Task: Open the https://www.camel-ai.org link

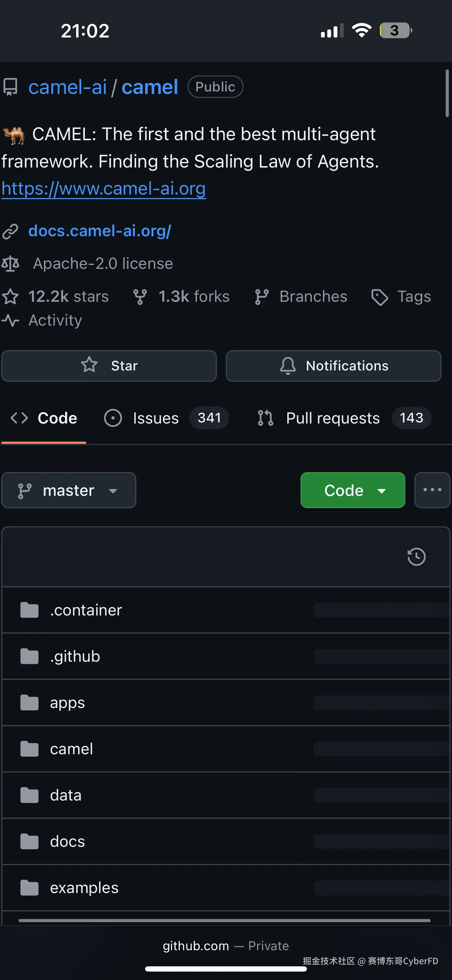Action: [x=103, y=189]
